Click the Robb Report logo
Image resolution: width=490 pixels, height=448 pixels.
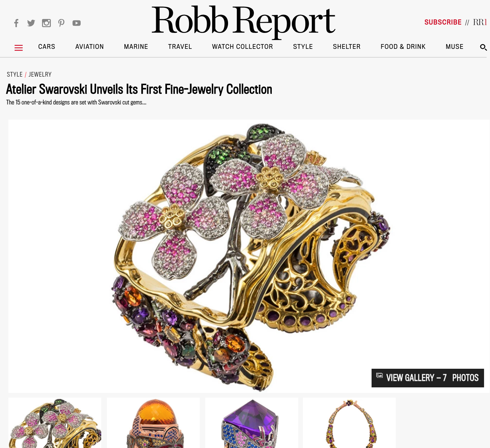[x=243, y=21]
